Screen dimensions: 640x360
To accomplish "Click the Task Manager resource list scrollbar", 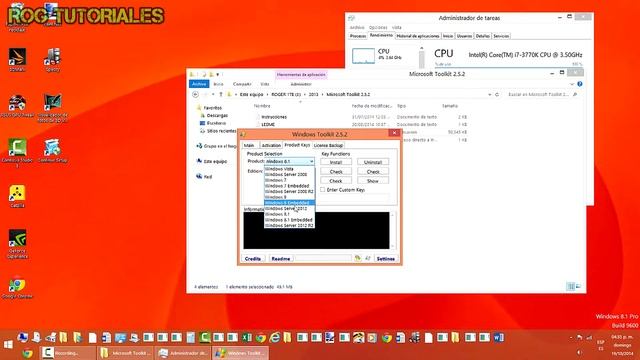I will coord(422,57).
